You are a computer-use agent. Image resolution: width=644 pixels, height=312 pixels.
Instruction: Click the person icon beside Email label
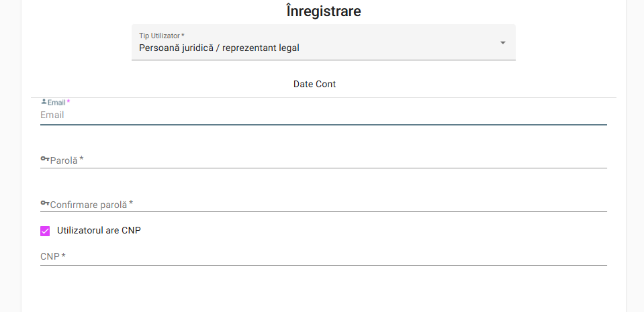44,102
